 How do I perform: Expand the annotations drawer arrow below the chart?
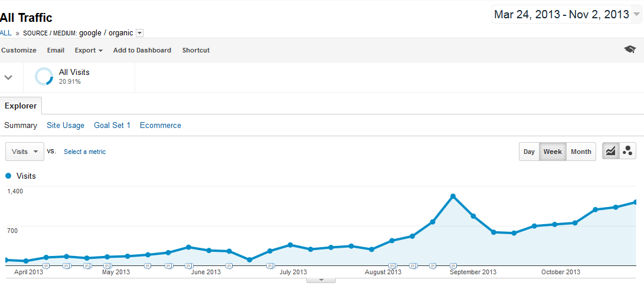(321, 280)
